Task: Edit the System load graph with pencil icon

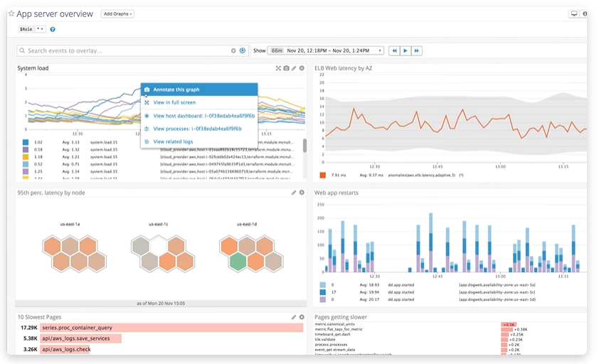Action: point(294,68)
